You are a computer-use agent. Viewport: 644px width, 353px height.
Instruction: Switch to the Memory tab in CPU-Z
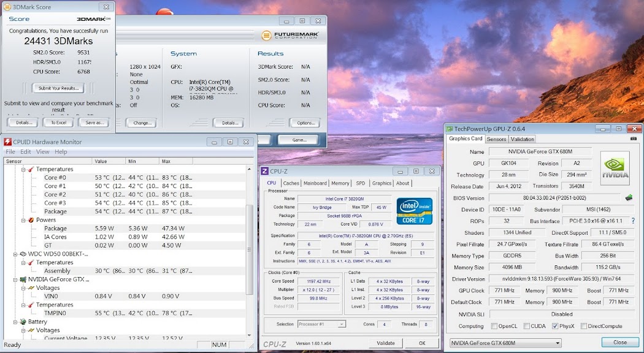[340, 183]
